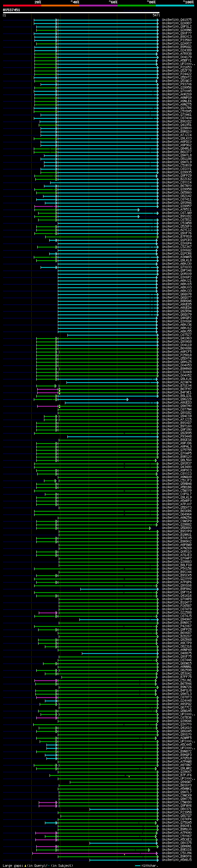This screenshot has width=197, height=868.
Task: Select the UniRef100_P93448 label
Action: coord(177,436)
